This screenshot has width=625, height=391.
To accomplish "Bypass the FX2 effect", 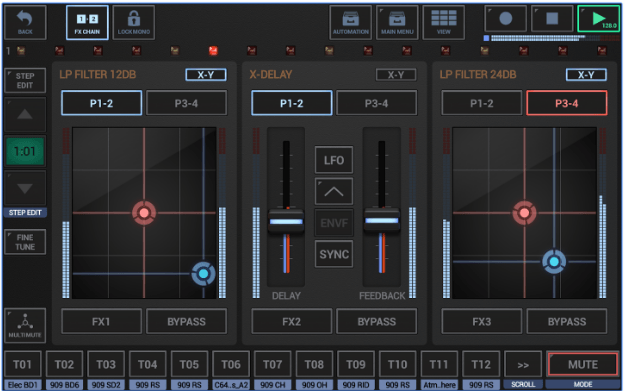I will [x=377, y=321].
